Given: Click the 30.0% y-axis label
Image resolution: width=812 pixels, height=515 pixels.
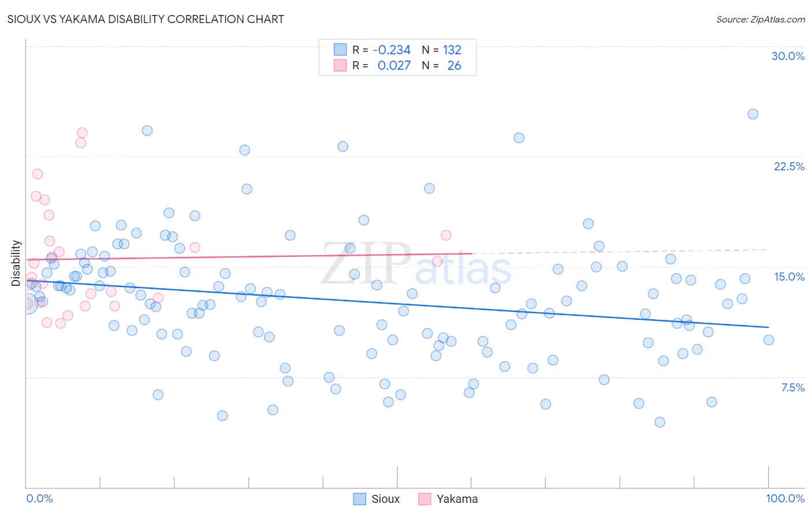Looking at the screenshot, I should [x=788, y=56].
